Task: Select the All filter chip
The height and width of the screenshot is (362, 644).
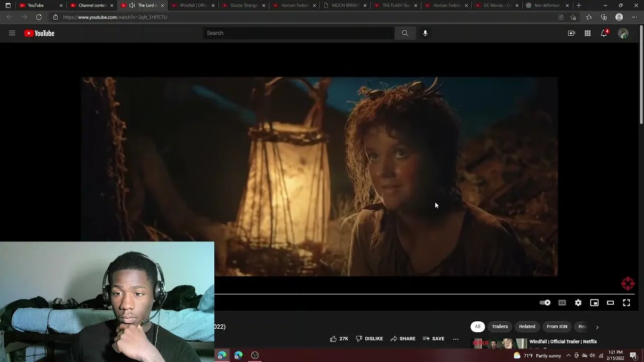Action: point(477,327)
